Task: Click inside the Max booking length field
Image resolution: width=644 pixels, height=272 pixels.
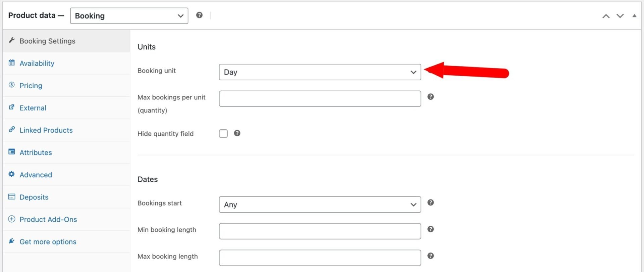Action: (319, 257)
